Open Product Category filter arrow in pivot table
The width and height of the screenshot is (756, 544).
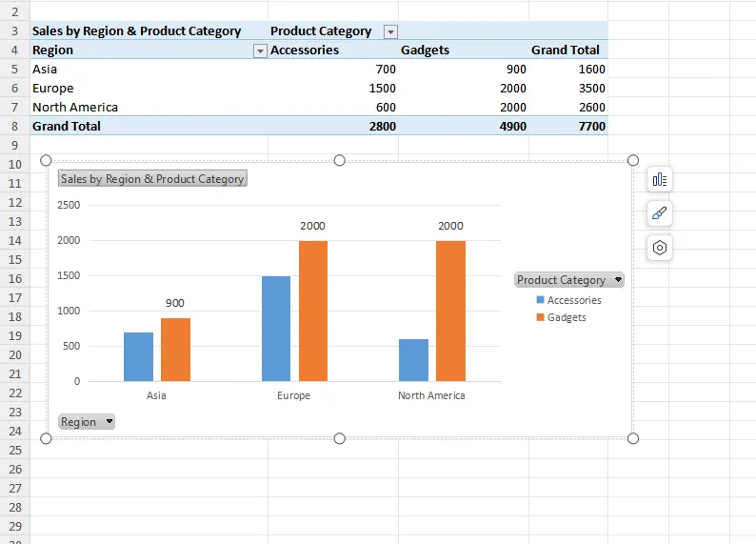[389, 31]
